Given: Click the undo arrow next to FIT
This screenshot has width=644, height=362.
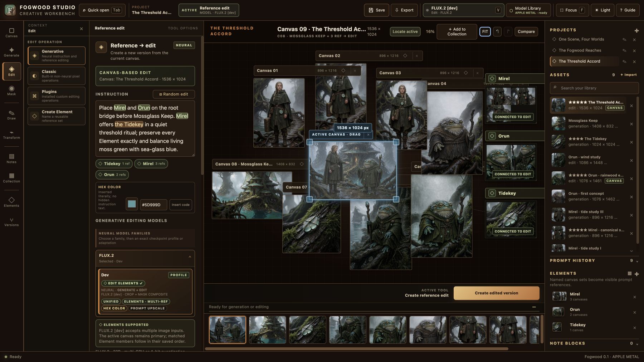Looking at the screenshot, I should pyautogui.click(x=497, y=31).
